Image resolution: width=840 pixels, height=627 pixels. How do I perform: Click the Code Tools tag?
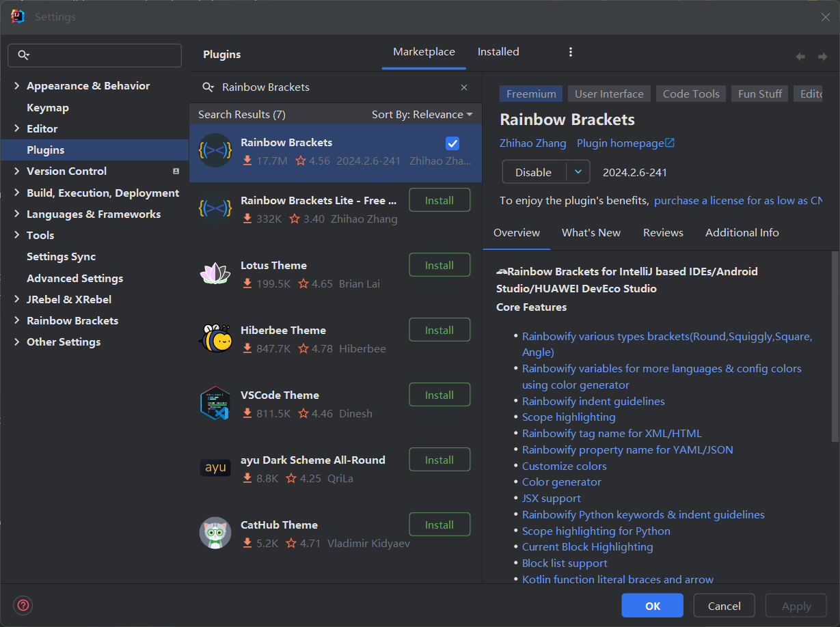(691, 94)
